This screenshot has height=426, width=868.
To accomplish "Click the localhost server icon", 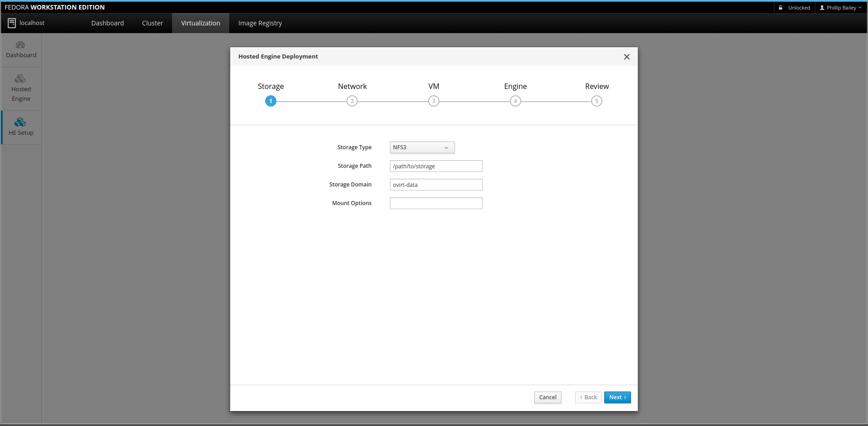I will (x=12, y=23).
